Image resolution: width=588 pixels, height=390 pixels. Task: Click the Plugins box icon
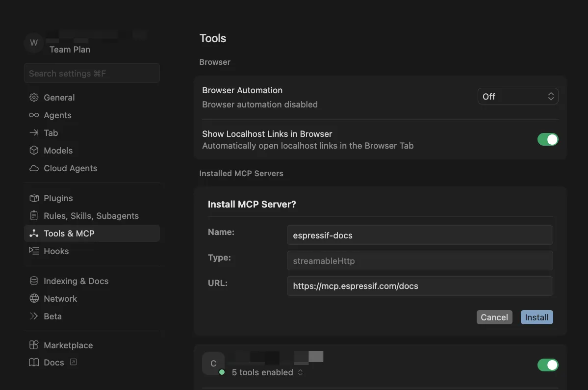point(34,198)
